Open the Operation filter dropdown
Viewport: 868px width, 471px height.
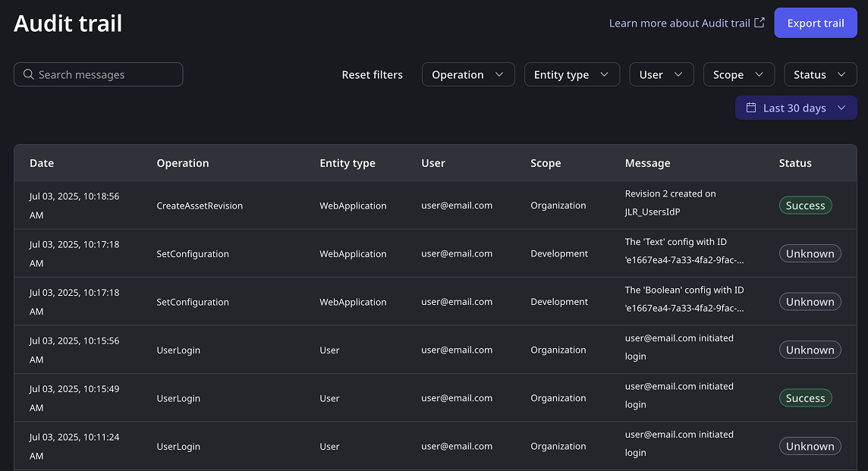coord(467,74)
